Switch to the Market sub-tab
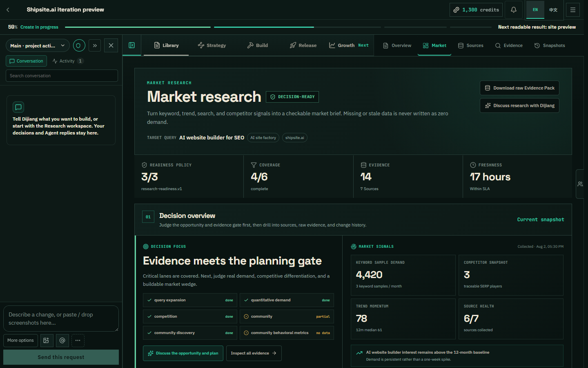The height and width of the screenshot is (368, 588). click(434, 45)
